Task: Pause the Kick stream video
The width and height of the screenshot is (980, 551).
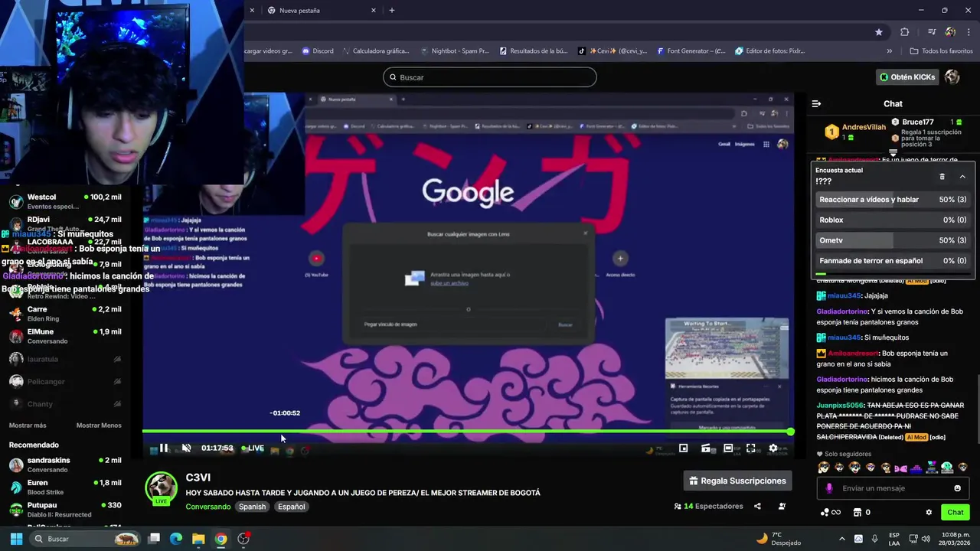Action: click(163, 448)
